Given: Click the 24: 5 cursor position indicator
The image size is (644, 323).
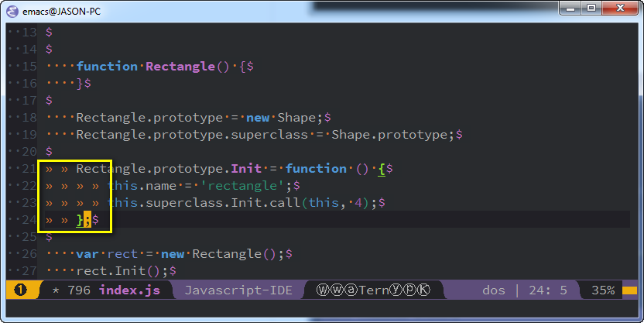Looking at the screenshot, I should (548, 290).
